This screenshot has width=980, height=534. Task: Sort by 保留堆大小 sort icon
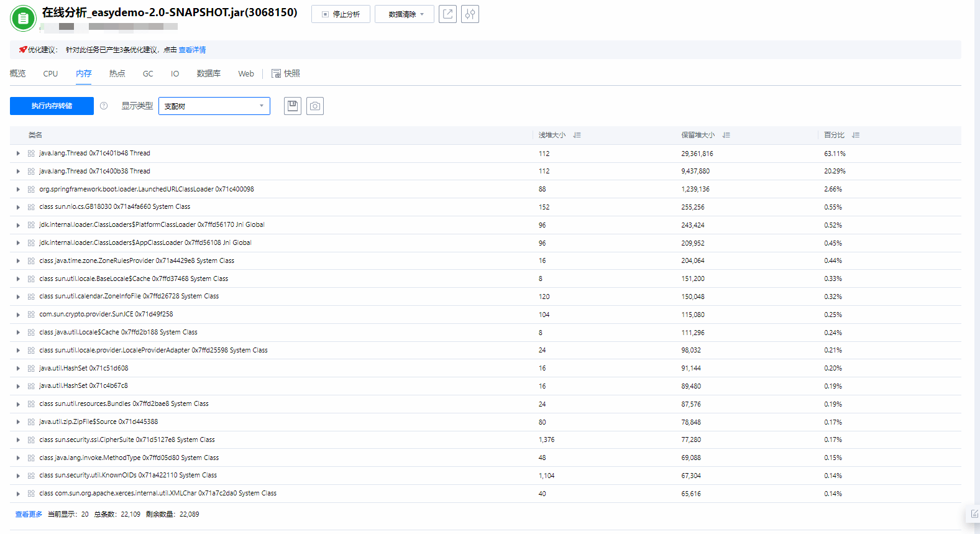(x=726, y=135)
